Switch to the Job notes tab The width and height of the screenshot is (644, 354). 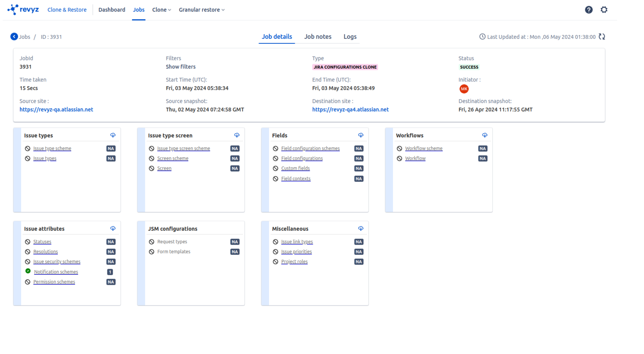[318, 37]
